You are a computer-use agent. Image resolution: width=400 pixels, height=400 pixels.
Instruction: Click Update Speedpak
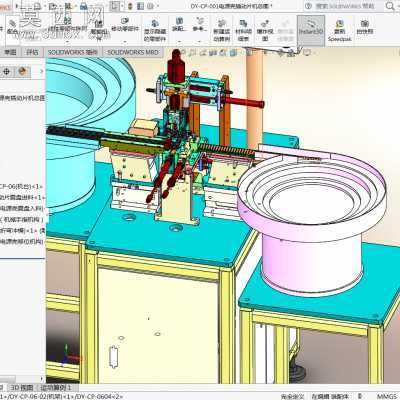[x=340, y=31]
